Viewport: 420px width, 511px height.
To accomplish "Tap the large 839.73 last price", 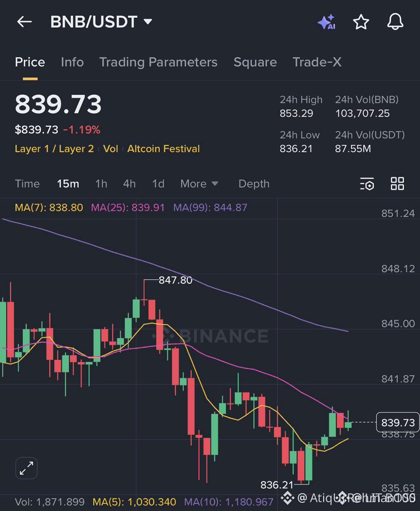I will point(58,104).
